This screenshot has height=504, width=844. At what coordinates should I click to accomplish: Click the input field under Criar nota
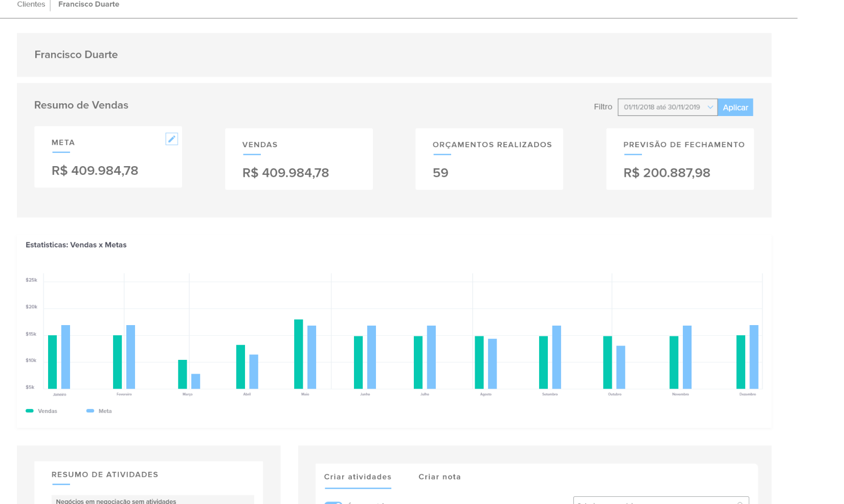click(661, 500)
